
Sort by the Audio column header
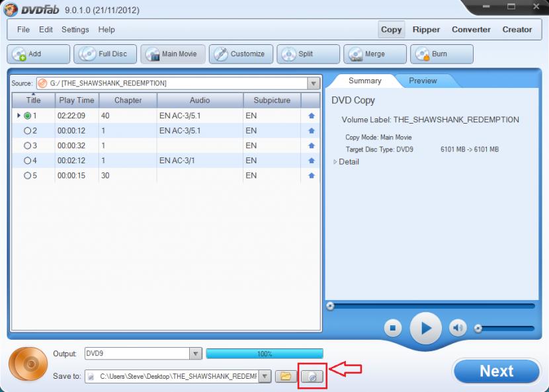(x=200, y=100)
